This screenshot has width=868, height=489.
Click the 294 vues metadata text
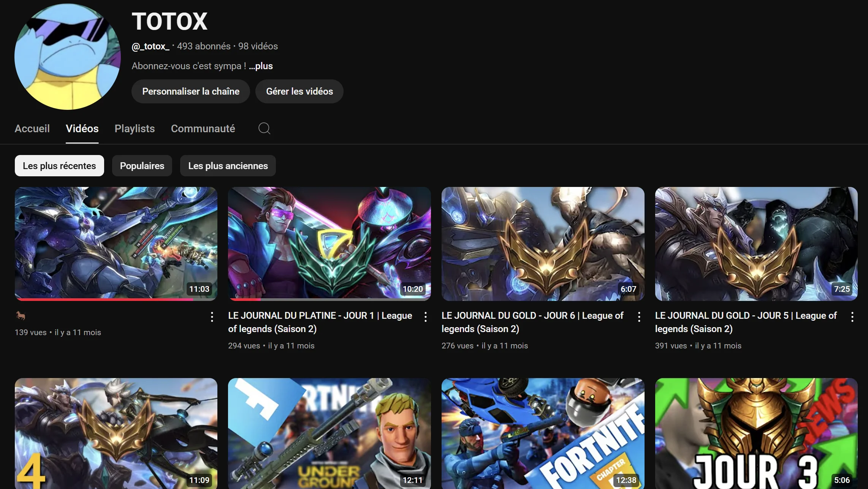244,346
